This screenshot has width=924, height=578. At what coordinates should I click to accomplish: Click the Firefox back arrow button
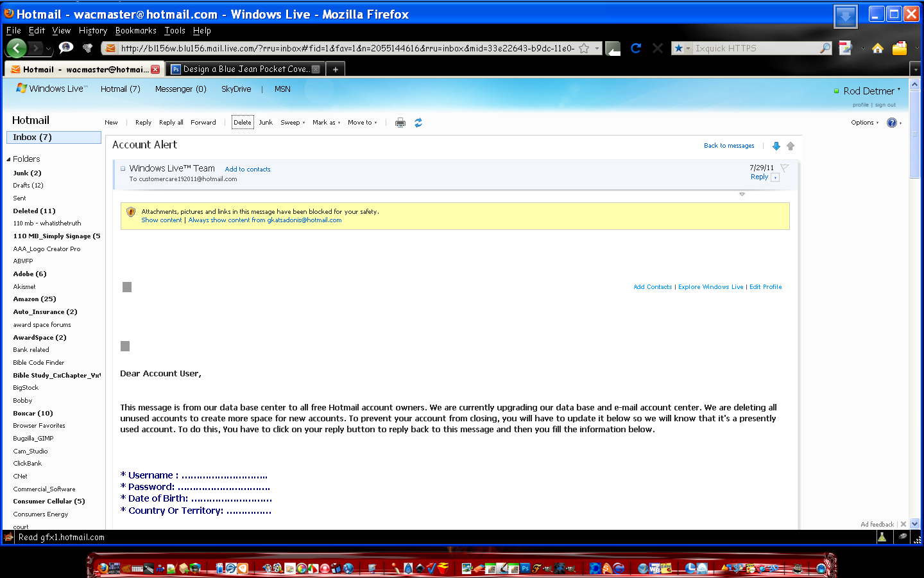click(16, 48)
